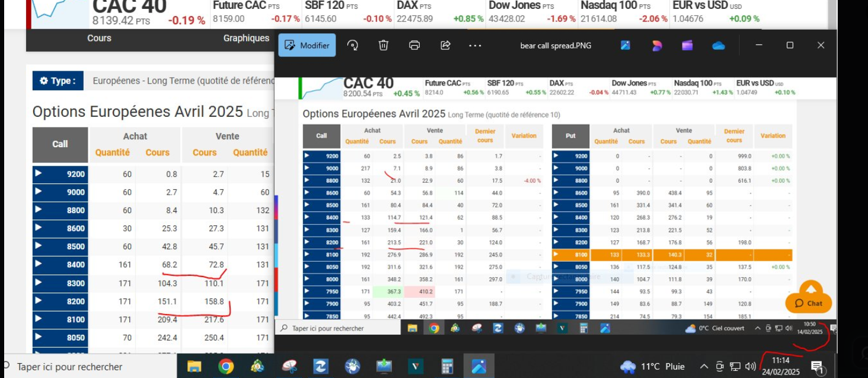Click the Windows taskbar search box

[x=89, y=367]
